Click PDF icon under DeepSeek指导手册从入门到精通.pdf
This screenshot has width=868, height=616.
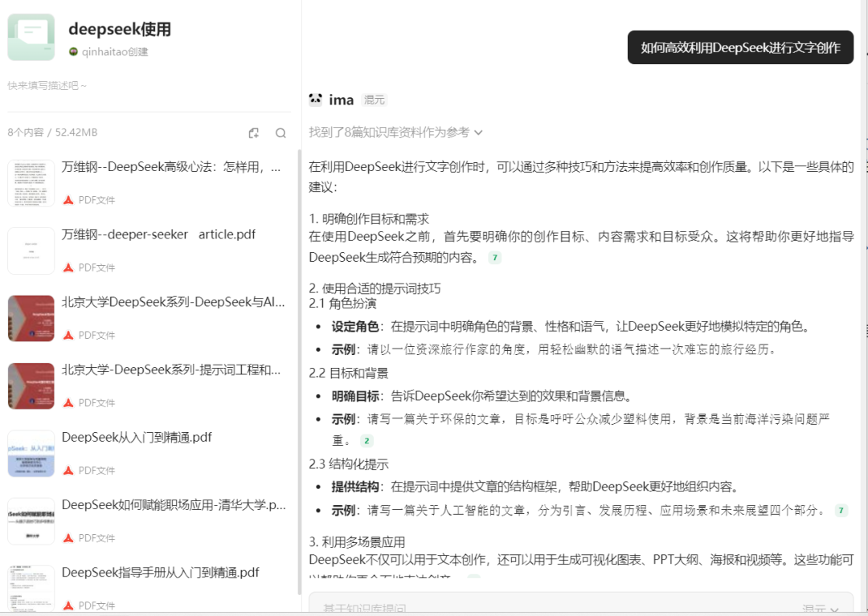point(68,606)
